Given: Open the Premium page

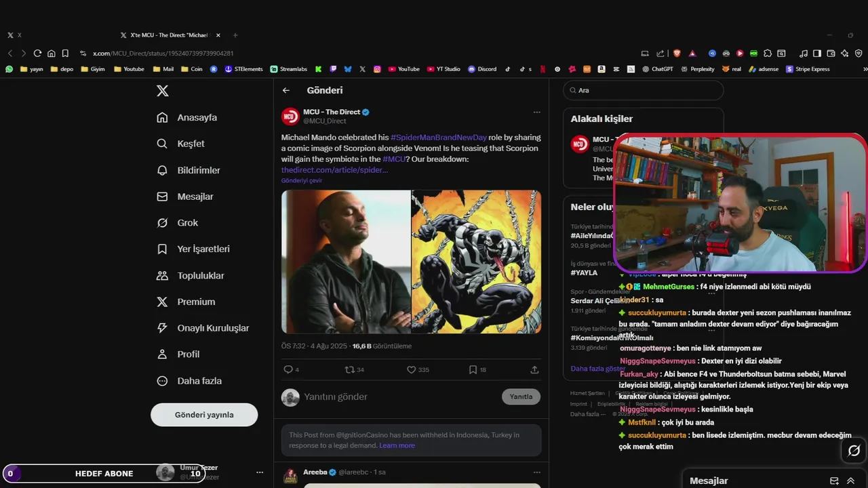Looking at the screenshot, I should click(x=186, y=302).
